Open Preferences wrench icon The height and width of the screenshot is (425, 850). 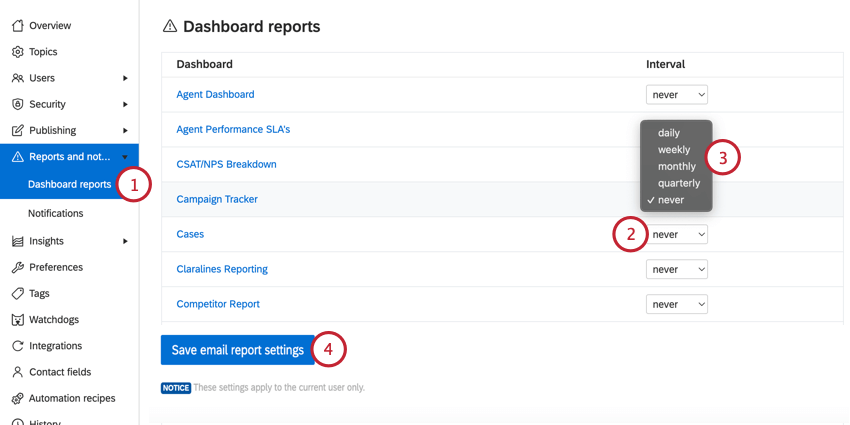coord(18,267)
